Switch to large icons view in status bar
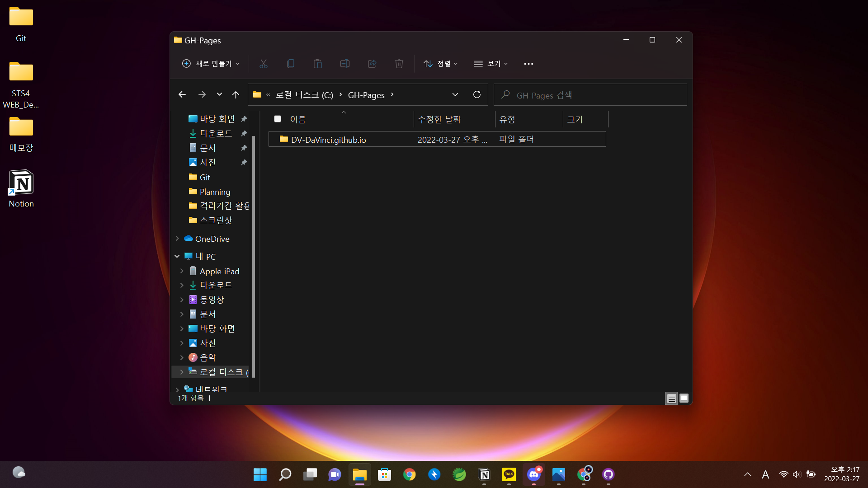 coord(684,398)
